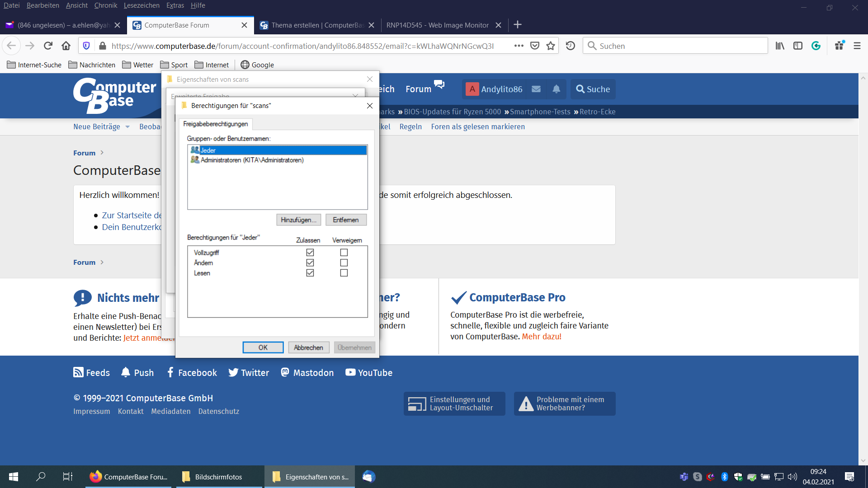Expand the Neue Beiträge dropdown arrow
The width and height of the screenshot is (868, 488).
[127, 127]
